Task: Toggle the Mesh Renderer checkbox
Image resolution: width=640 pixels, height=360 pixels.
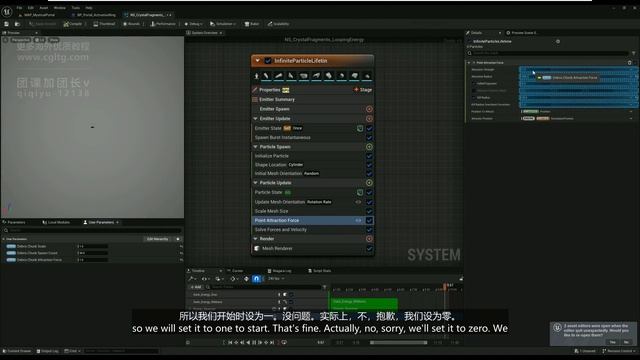Action: [369, 249]
